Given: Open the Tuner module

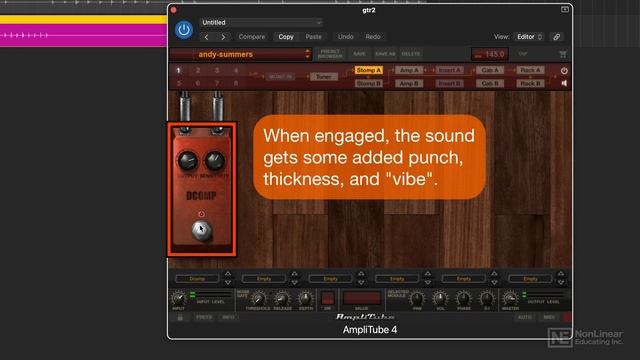Looking at the screenshot, I should pos(324,76).
